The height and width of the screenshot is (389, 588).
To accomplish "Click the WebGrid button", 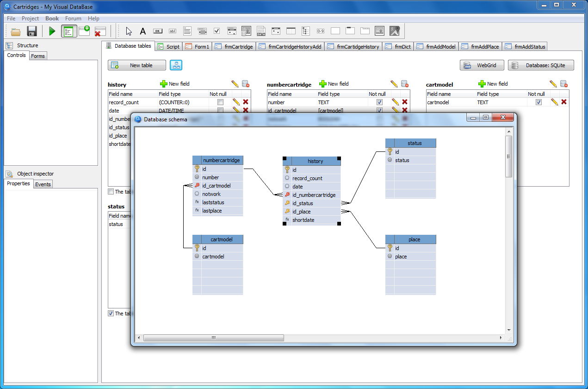I will pos(482,65).
